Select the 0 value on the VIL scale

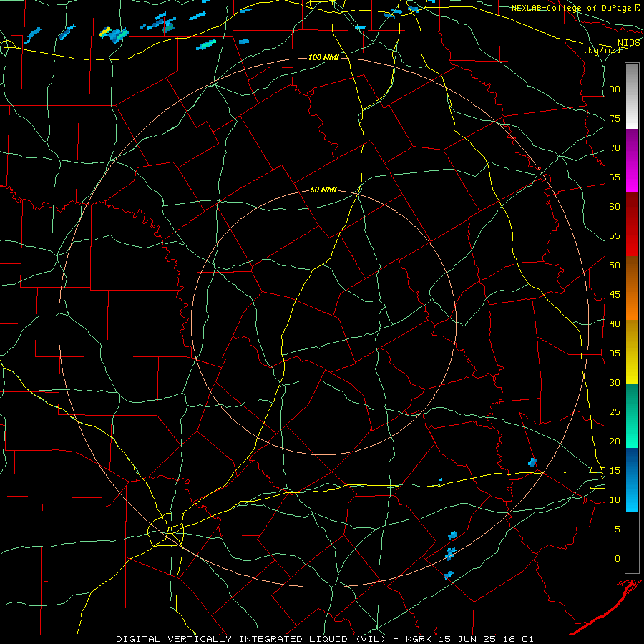[618, 559]
